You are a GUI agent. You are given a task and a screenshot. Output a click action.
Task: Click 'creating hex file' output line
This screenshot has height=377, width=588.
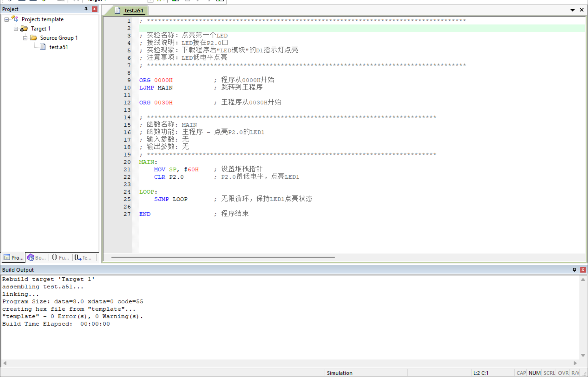pyautogui.click(x=69, y=309)
